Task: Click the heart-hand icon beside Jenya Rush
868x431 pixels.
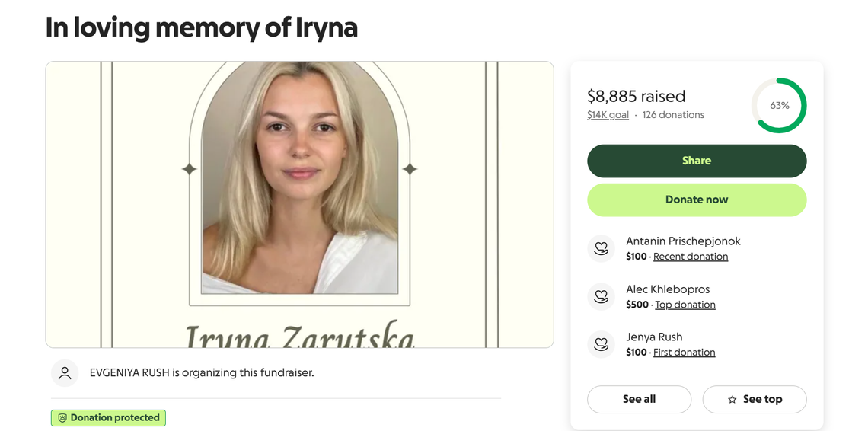Action: point(601,344)
